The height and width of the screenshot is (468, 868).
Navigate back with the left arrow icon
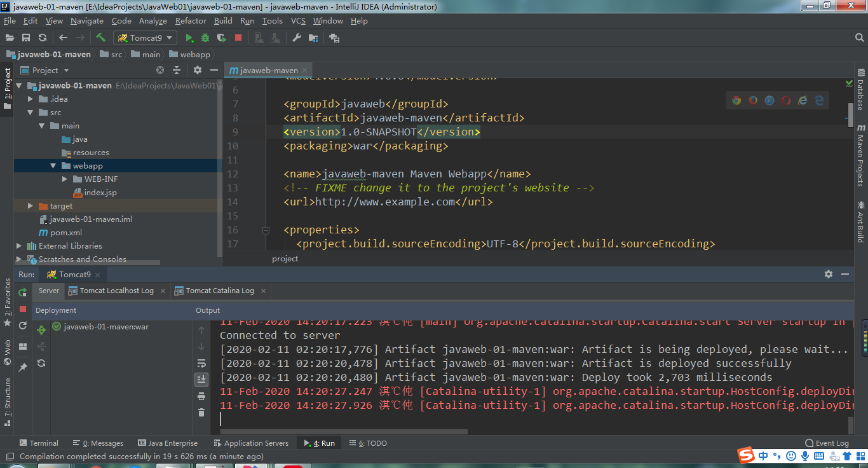pos(63,38)
